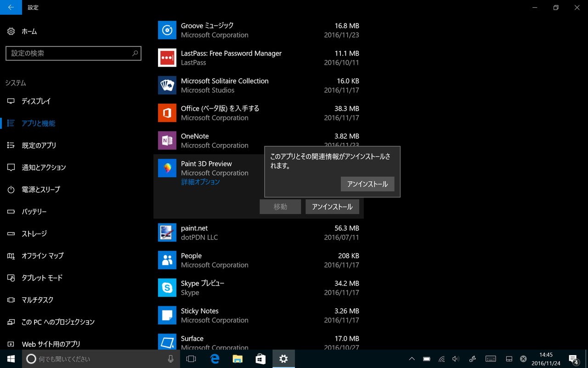Focus the 設定の検索 search box
Image resolution: width=588 pixels, height=368 pixels.
pos(73,53)
